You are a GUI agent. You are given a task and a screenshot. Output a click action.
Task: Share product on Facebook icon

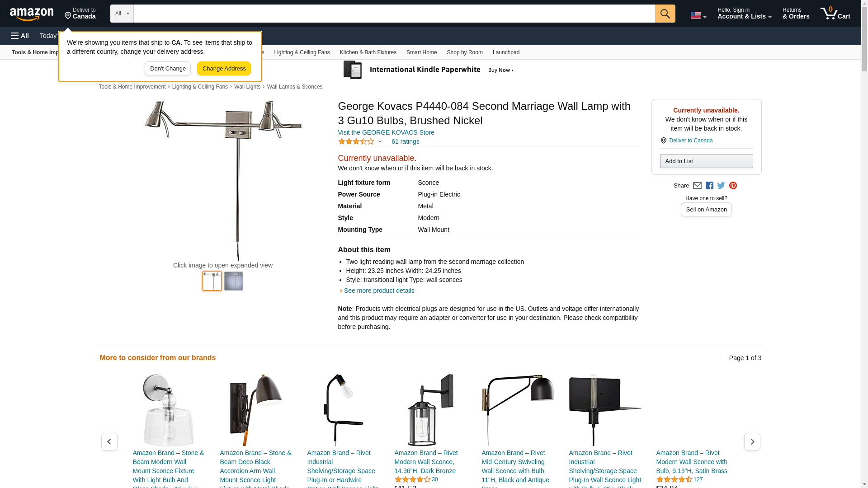[x=709, y=186]
